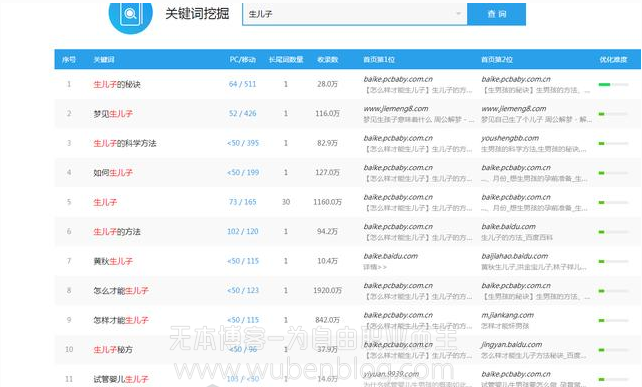Click the difficulty bar for 梦见生儿子
Image resolution: width=642 pixels, height=387 pixels.
click(613, 114)
